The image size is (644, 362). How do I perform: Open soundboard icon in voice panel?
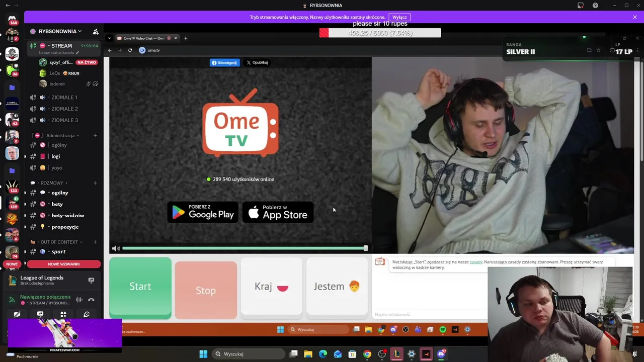pos(87,314)
